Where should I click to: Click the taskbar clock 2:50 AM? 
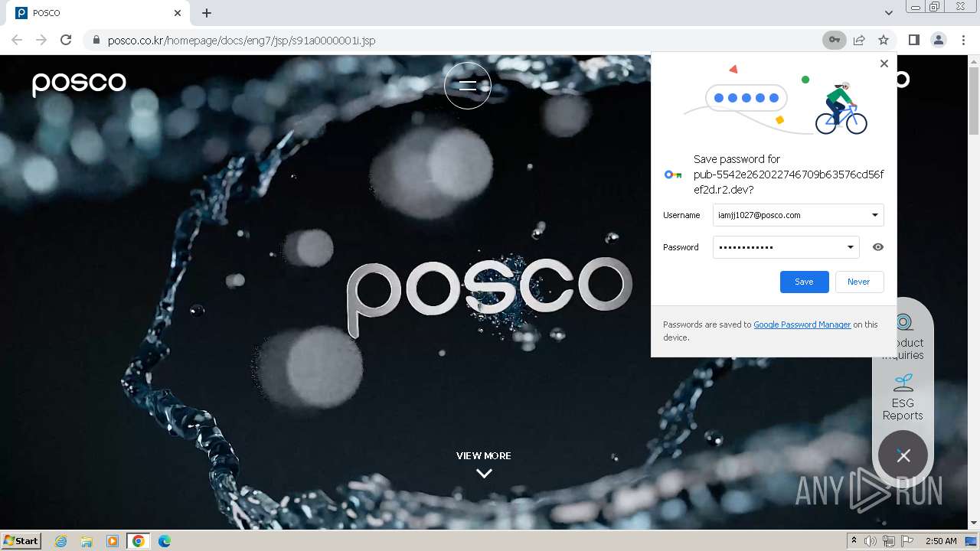tap(941, 541)
